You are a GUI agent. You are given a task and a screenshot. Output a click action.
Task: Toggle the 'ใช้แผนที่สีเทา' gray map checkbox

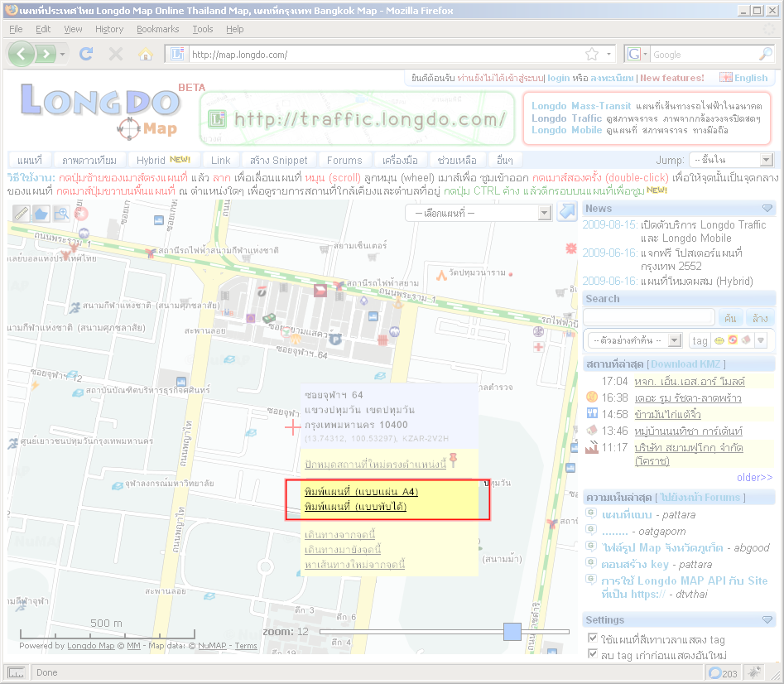pos(593,638)
